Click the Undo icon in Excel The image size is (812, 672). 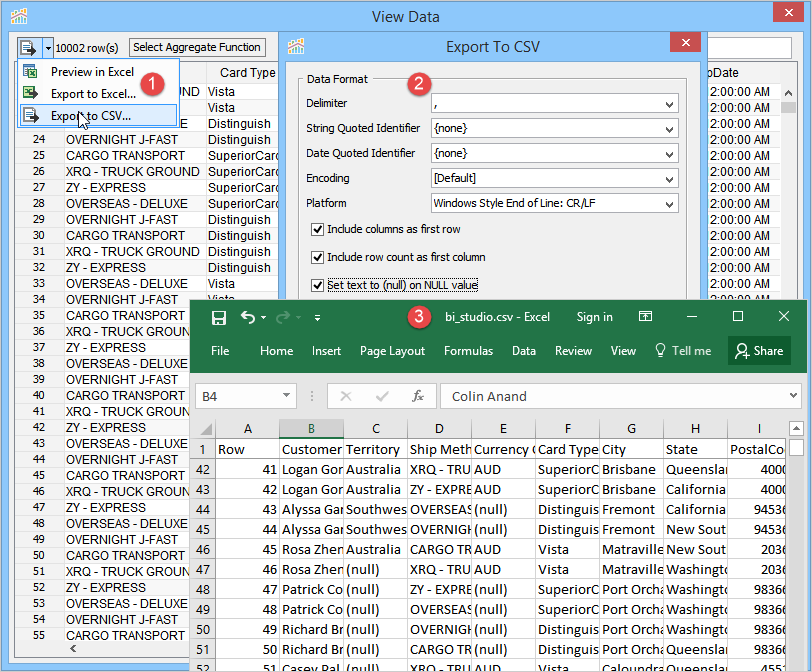(x=248, y=317)
